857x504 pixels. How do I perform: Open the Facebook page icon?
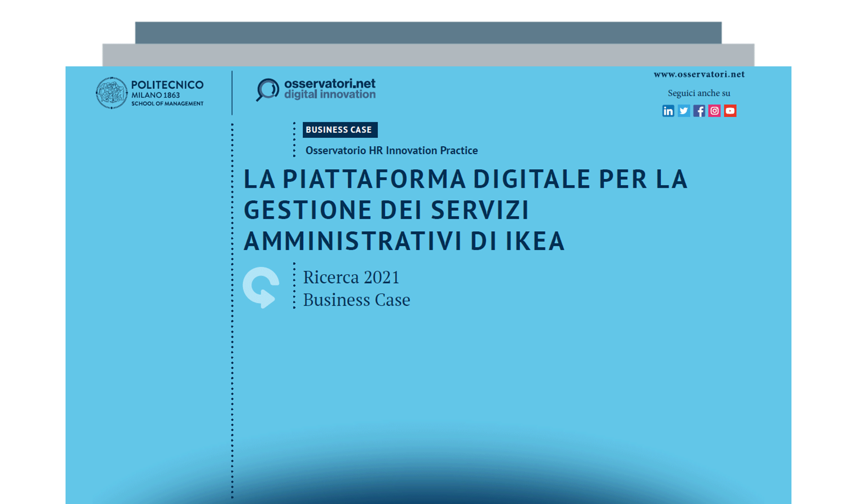(x=699, y=111)
